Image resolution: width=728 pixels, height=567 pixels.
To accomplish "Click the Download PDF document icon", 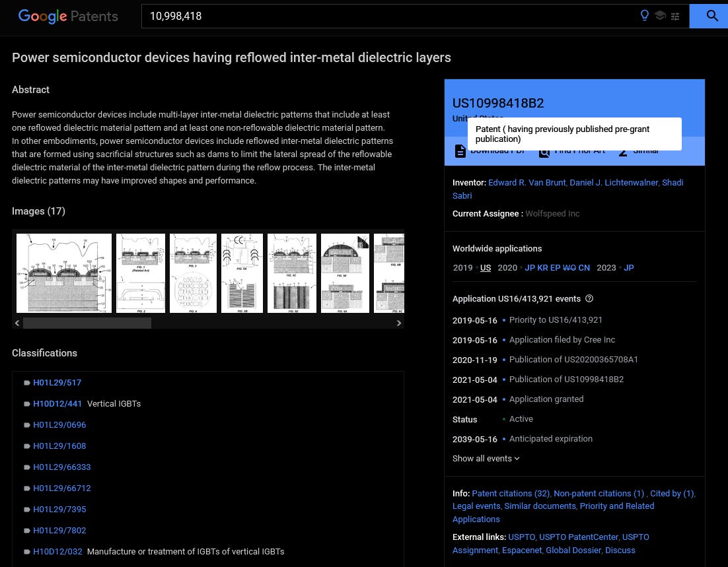I will tap(460, 151).
